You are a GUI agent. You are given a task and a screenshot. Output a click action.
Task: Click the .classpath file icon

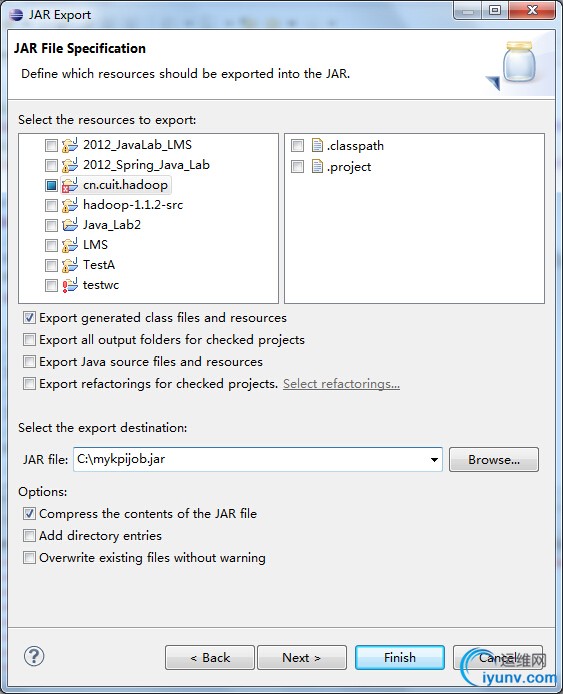click(x=317, y=145)
